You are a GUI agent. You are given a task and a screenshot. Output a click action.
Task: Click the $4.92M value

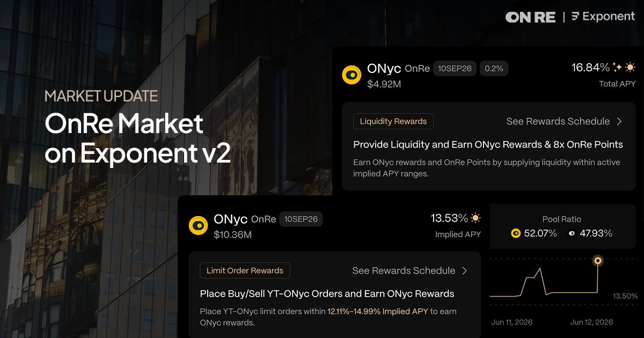384,84
